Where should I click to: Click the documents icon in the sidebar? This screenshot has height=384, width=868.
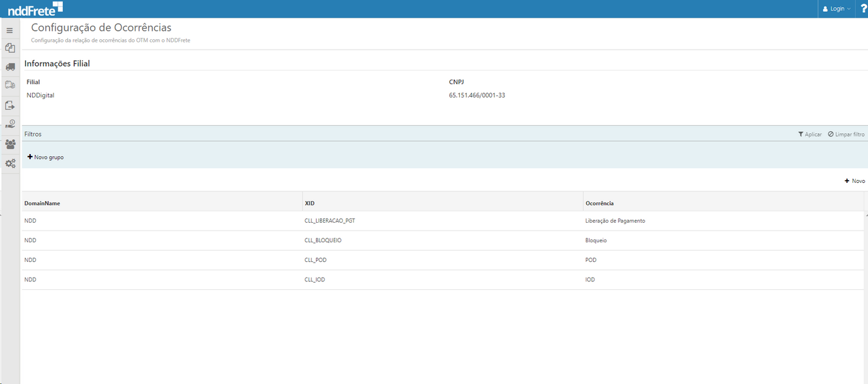[x=10, y=48]
